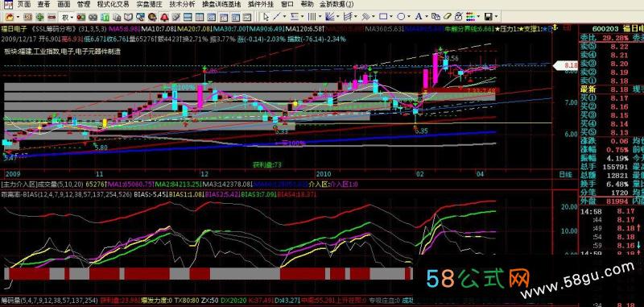This screenshot has height=307, width=644.
Task: Open the line color palette dropdown
Action: pos(479,17)
